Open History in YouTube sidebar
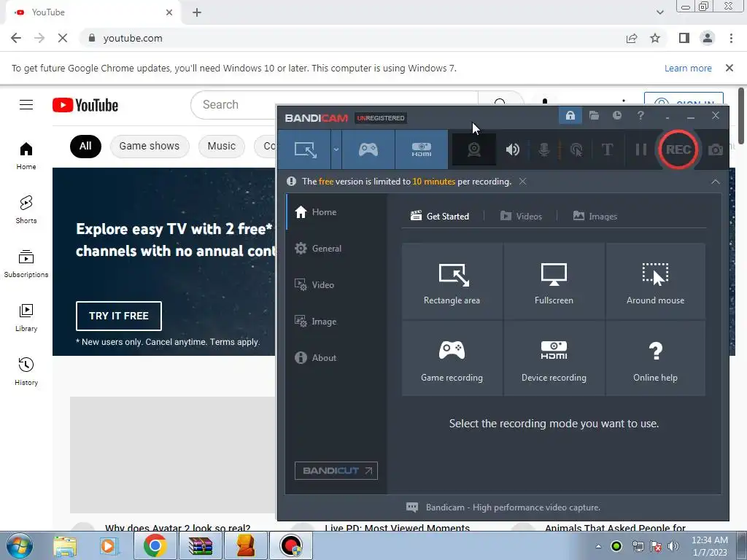Screen dimensions: 747x560 pos(26,372)
